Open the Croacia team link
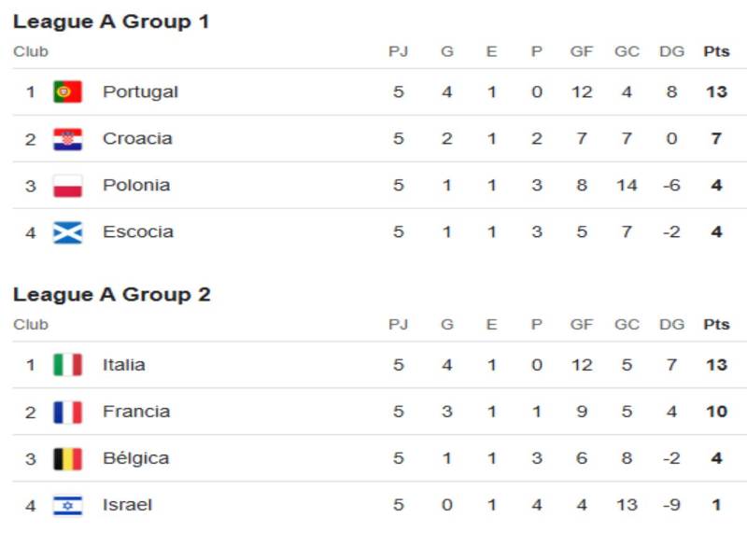Image resolution: width=747 pixels, height=560 pixels. click(x=137, y=139)
